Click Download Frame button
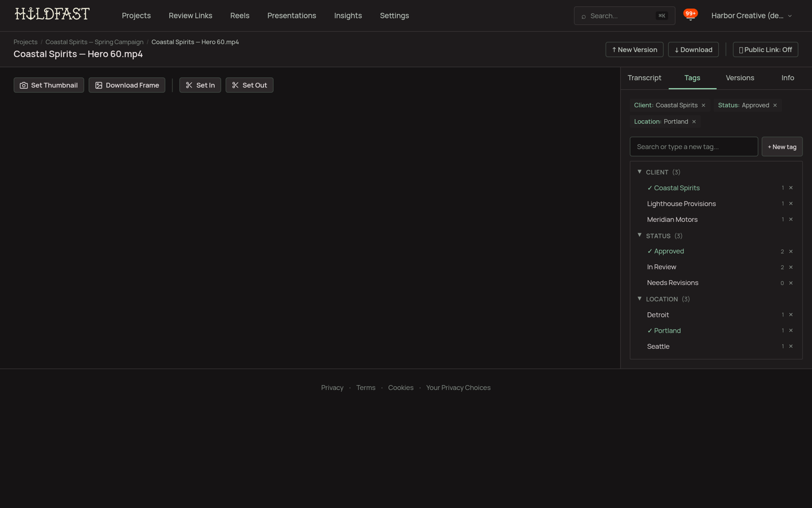Viewport: 812px width, 508px height. coord(127,85)
